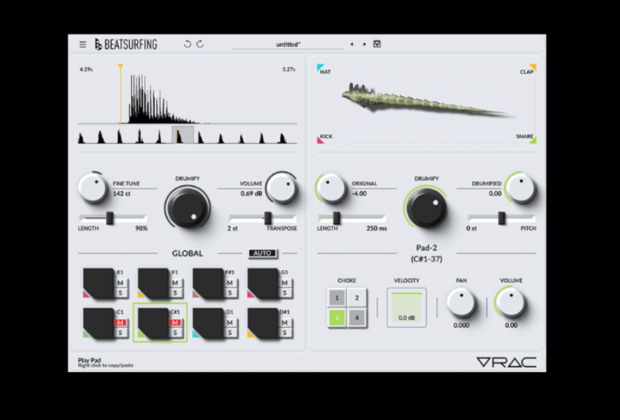Open the hamburger menu
Viewport: 620px width, 420px height.
[83, 44]
